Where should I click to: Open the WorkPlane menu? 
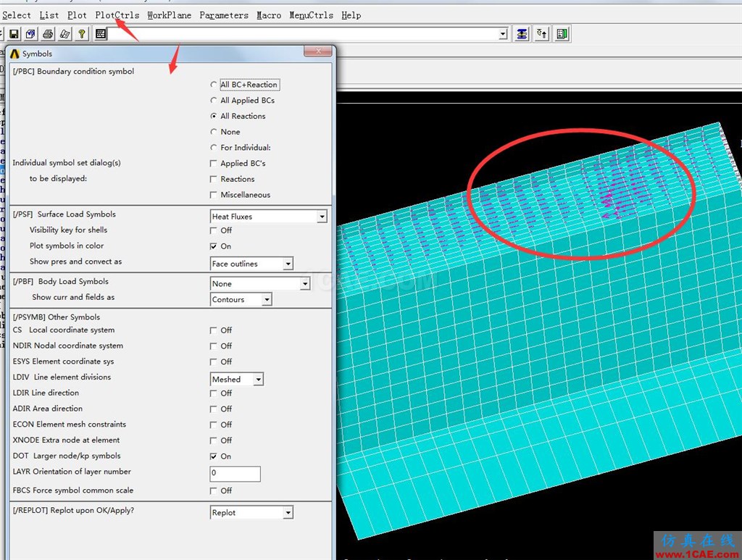pyautogui.click(x=170, y=15)
